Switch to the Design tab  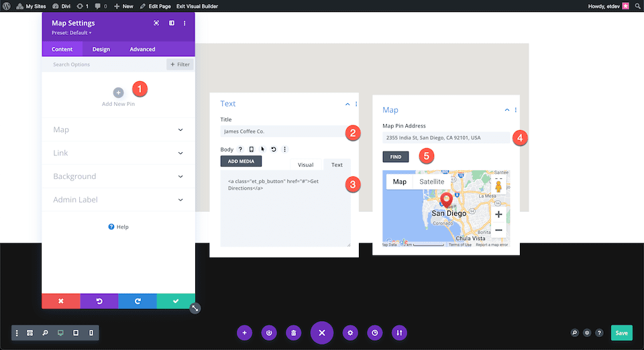[x=101, y=49]
